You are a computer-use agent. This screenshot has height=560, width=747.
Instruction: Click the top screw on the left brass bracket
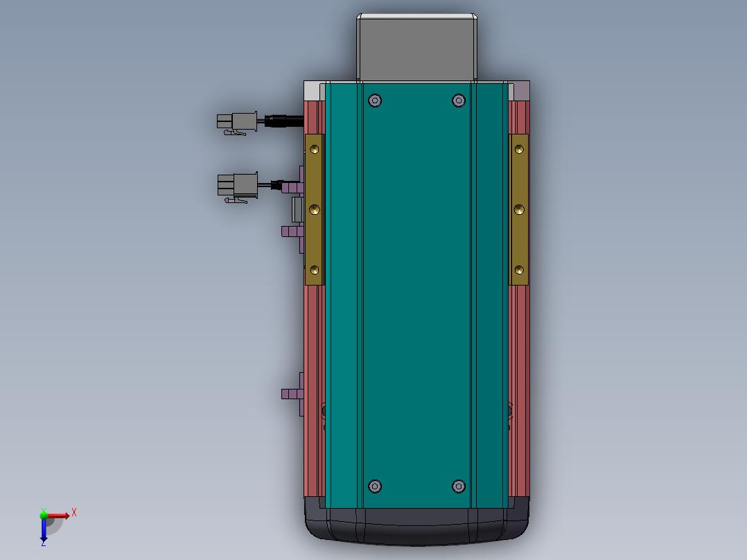pos(315,149)
